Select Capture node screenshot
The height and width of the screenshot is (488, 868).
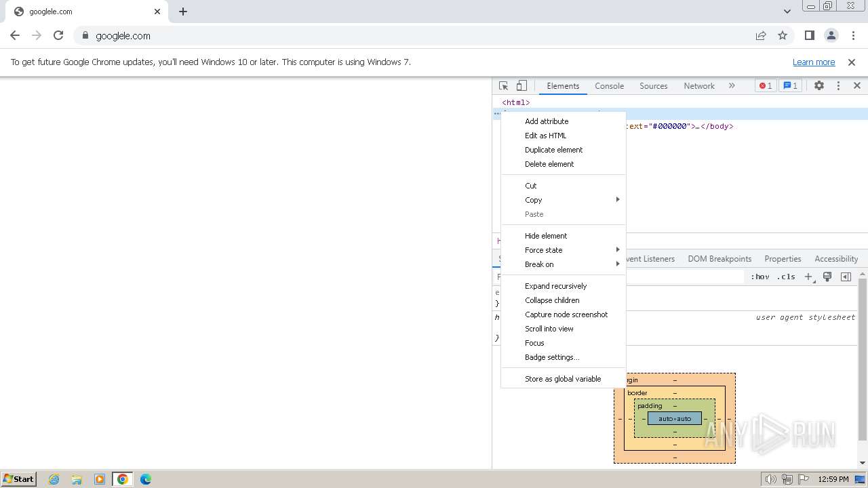(x=563, y=314)
